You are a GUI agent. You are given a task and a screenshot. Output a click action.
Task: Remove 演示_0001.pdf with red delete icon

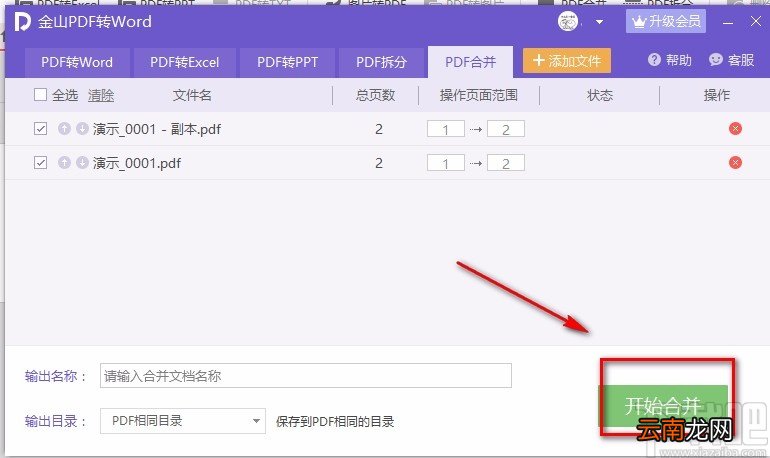(735, 162)
